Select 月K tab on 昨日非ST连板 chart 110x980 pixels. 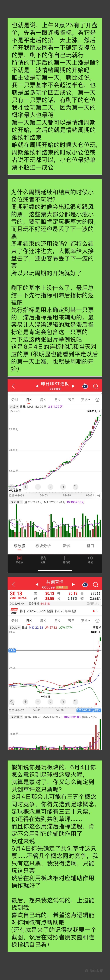tap(57, 400)
